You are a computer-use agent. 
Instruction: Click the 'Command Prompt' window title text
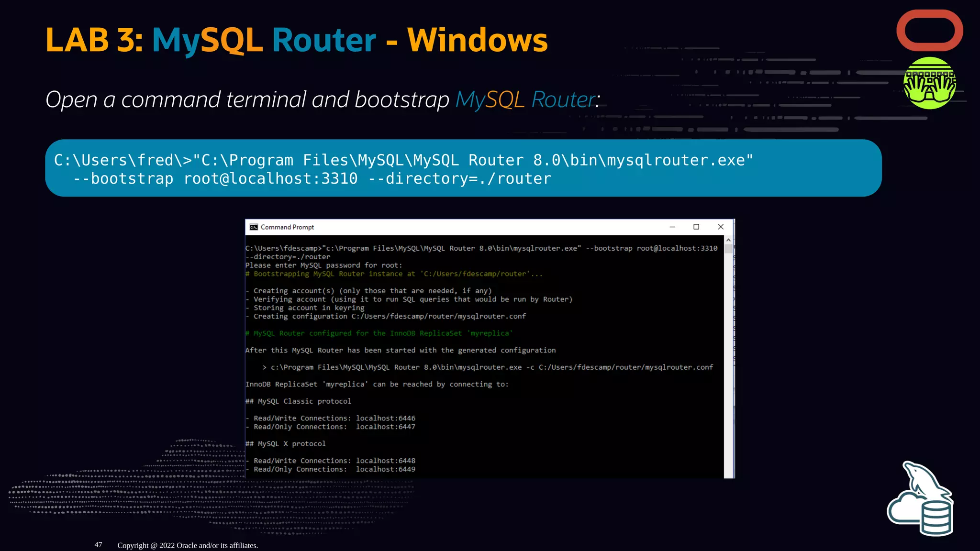tap(287, 227)
